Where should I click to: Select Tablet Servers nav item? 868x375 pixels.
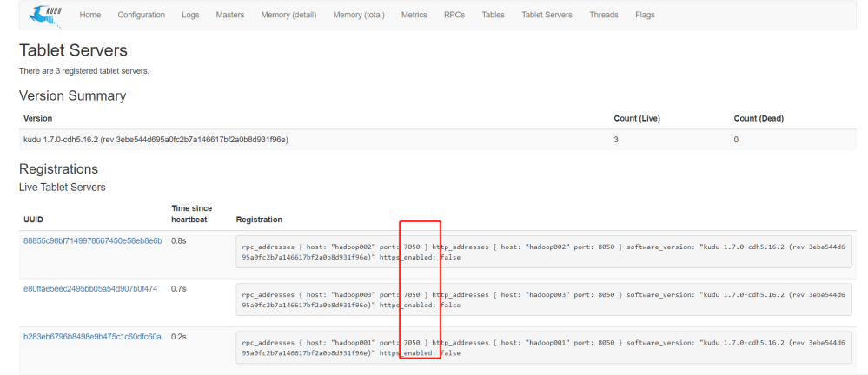coord(547,15)
